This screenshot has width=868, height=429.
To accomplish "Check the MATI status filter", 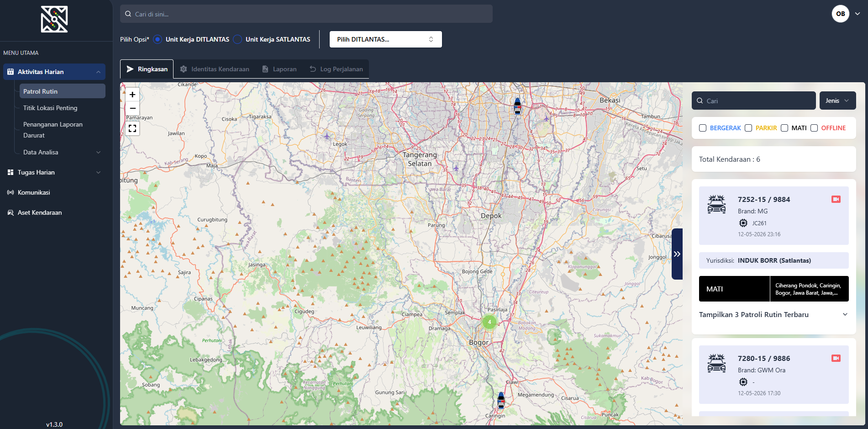I will tap(784, 128).
